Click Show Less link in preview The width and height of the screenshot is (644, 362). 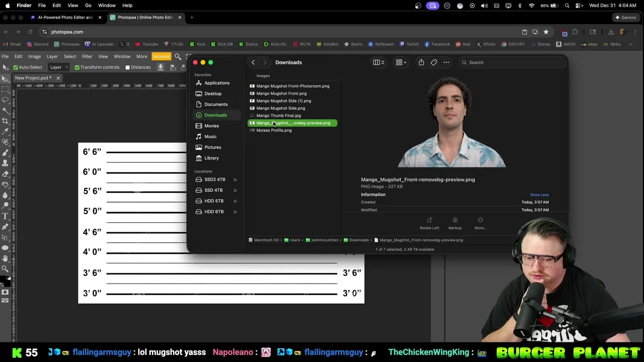539,195
